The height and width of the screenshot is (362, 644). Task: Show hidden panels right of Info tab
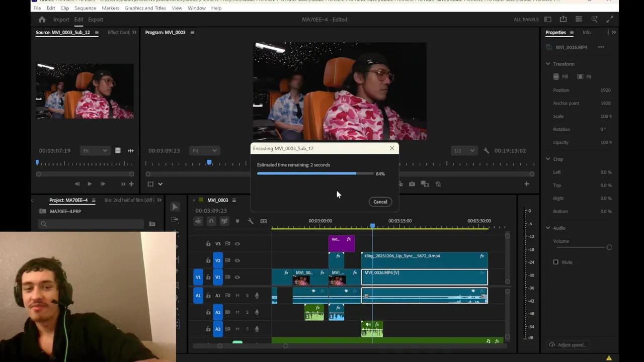coord(613,32)
